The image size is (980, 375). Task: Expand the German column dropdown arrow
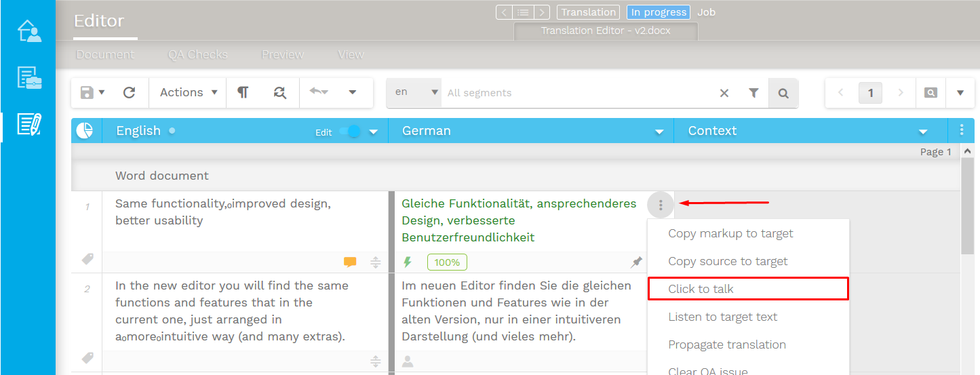point(659,132)
